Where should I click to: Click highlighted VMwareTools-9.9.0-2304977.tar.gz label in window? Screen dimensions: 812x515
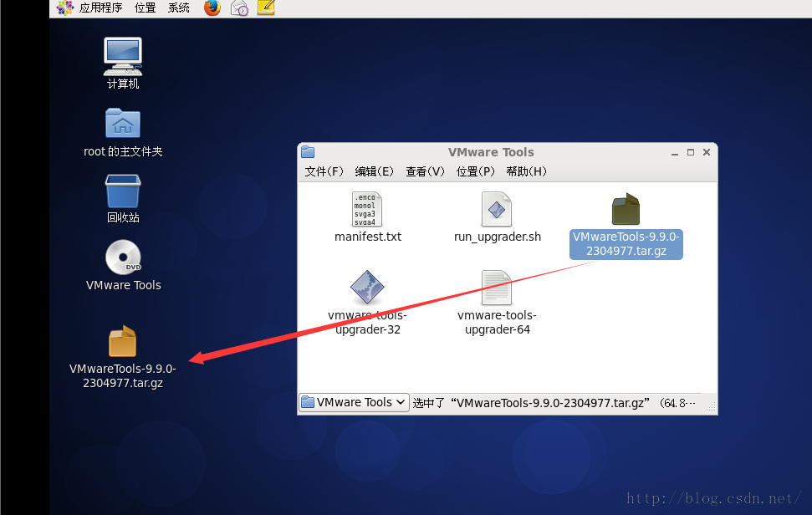[626, 244]
